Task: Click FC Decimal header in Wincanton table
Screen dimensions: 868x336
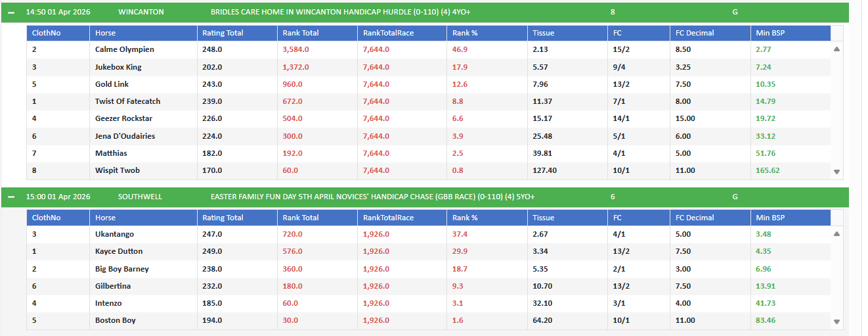Action: tap(695, 33)
